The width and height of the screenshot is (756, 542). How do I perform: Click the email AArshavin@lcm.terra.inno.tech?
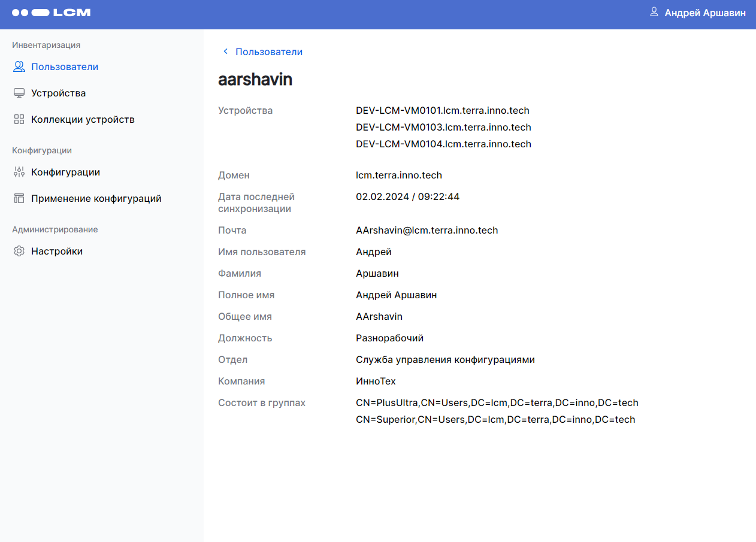[x=427, y=230]
